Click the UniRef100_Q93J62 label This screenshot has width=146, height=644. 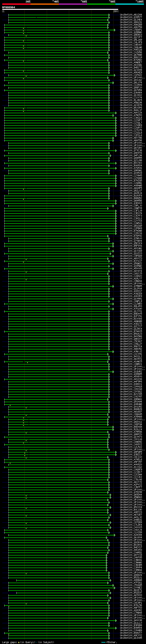(131, 80)
